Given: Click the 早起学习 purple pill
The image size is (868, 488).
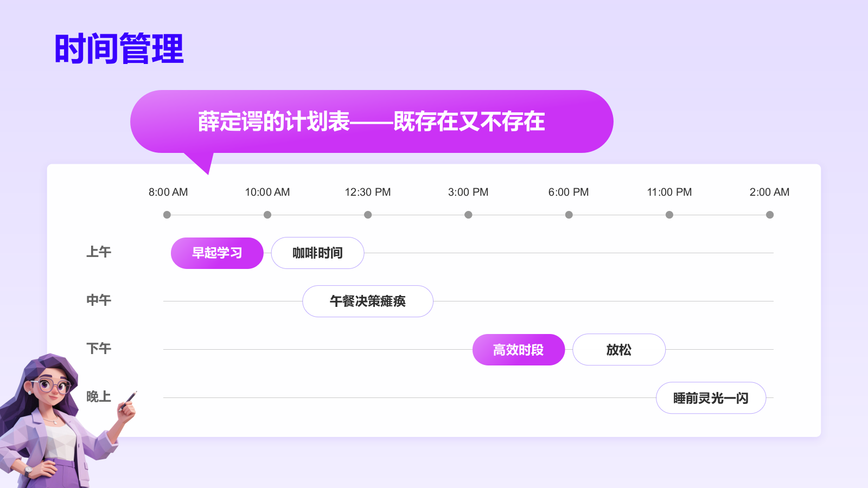Looking at the screenshot, I should [217, 253].
